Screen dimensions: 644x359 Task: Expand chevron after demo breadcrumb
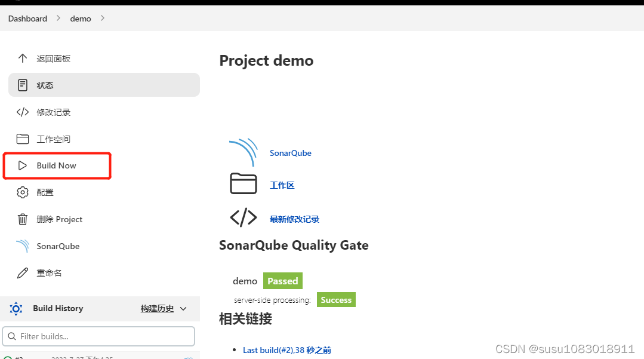coord(102,18)
